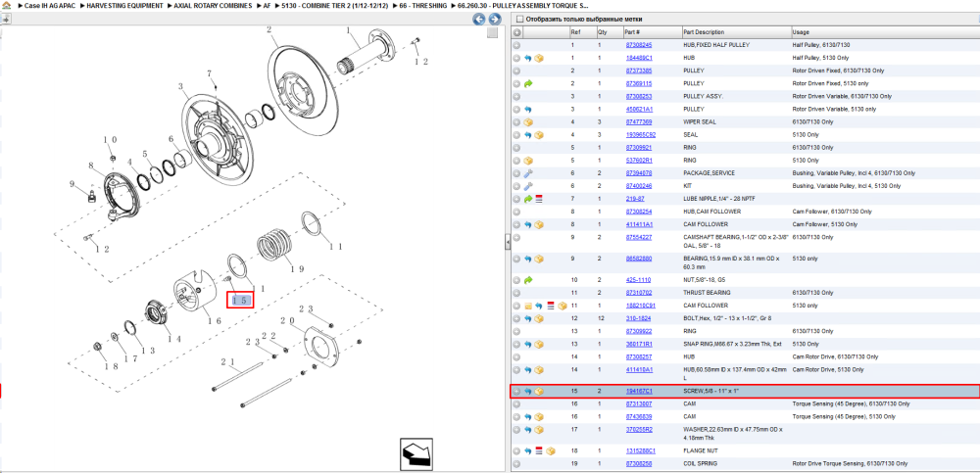Viewport: 980px width, 473px height.
Task: Click the home icon in breadcrumb
Action: point(6,5)
